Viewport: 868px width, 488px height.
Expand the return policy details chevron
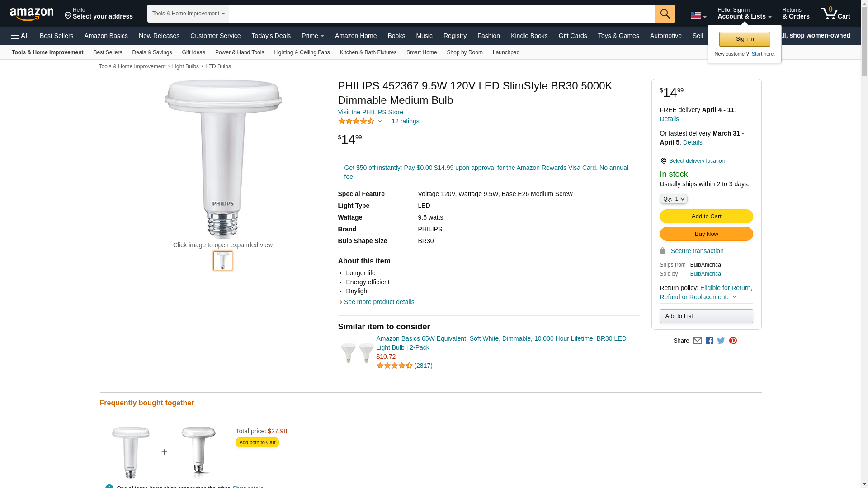click(x=734, y=297)
